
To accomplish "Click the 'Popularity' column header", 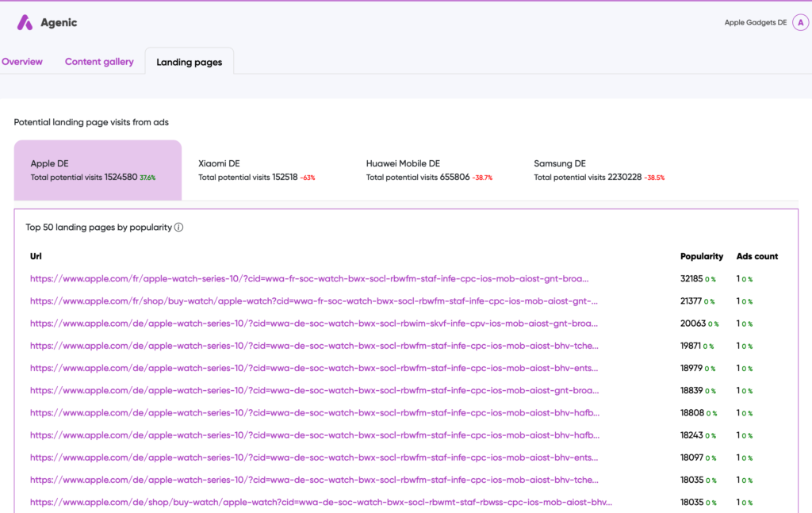I will coord(702,256).
